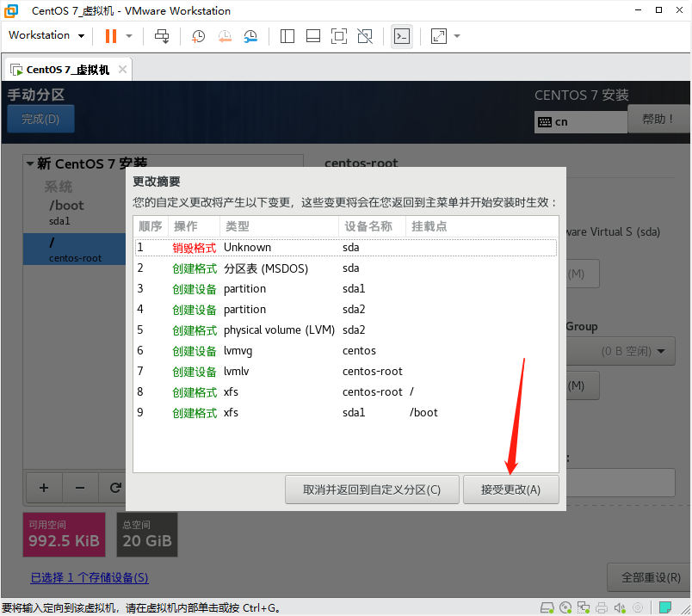This screenshot has width=692, height=616.
Task: Open the power options dropdown arrow
Action: (129, 36)
